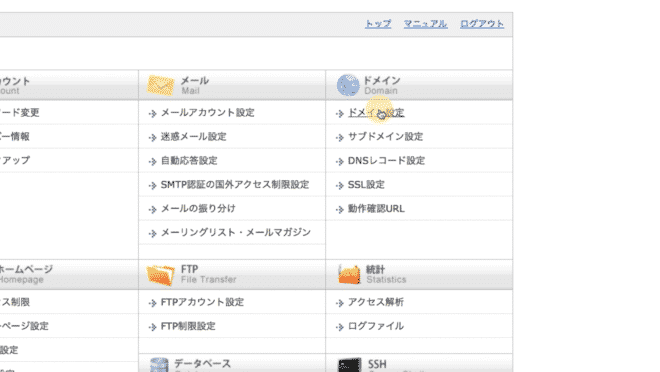Open マニュアル link in header
660x372 pixels.
point(426,24)
